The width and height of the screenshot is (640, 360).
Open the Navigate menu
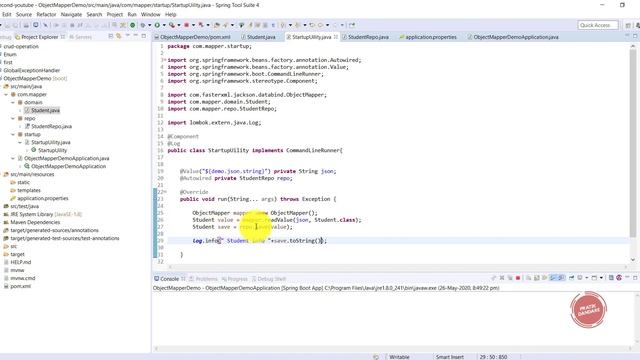[71, 14]
